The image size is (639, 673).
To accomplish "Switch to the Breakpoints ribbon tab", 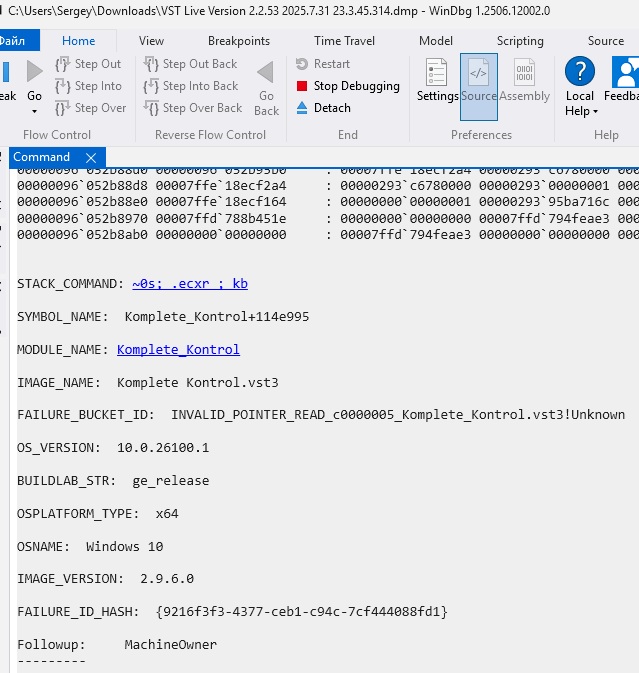I will [x=239, y=41].
